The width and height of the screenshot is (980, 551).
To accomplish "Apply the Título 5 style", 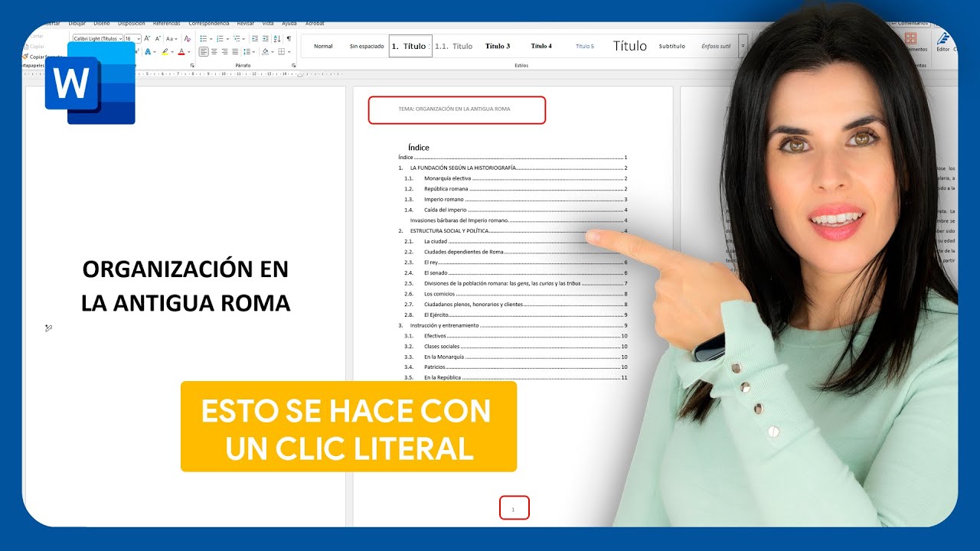I will point(585,46).
